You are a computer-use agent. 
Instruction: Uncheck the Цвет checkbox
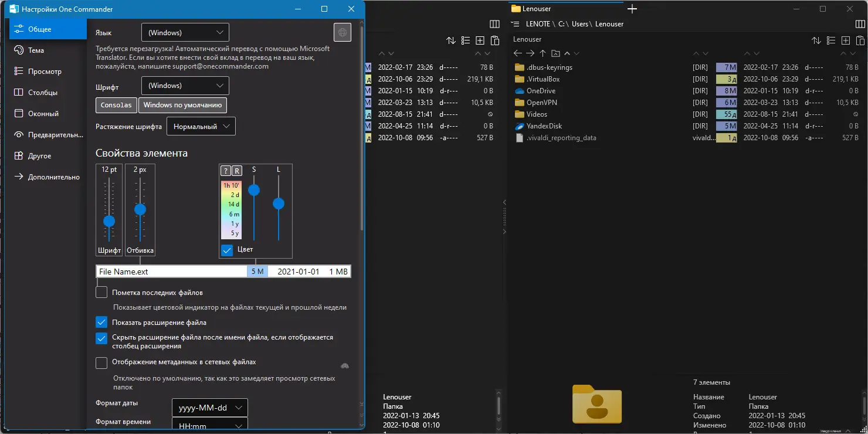(x=227, y=250)
